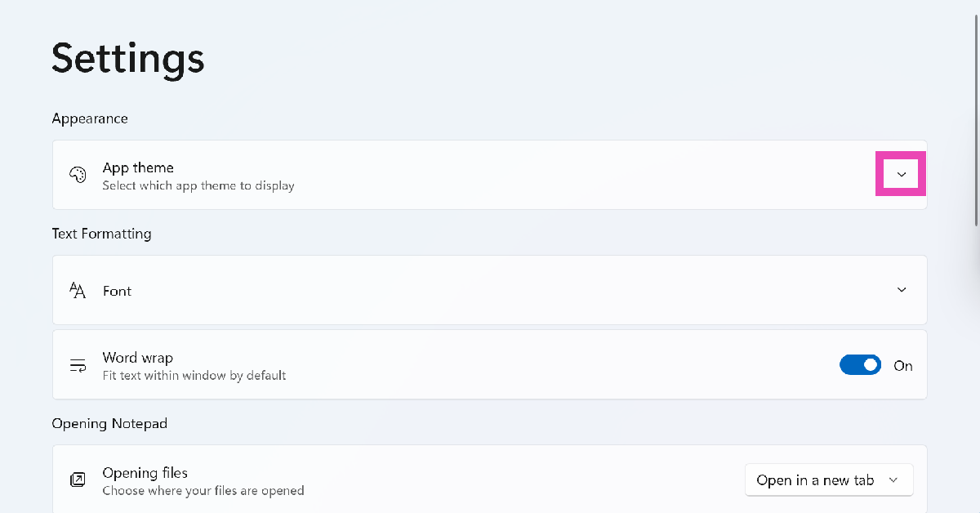The image size is (980, 513).
Task: Click the Opening Notepad section header
Action: [x=109, y=423]
